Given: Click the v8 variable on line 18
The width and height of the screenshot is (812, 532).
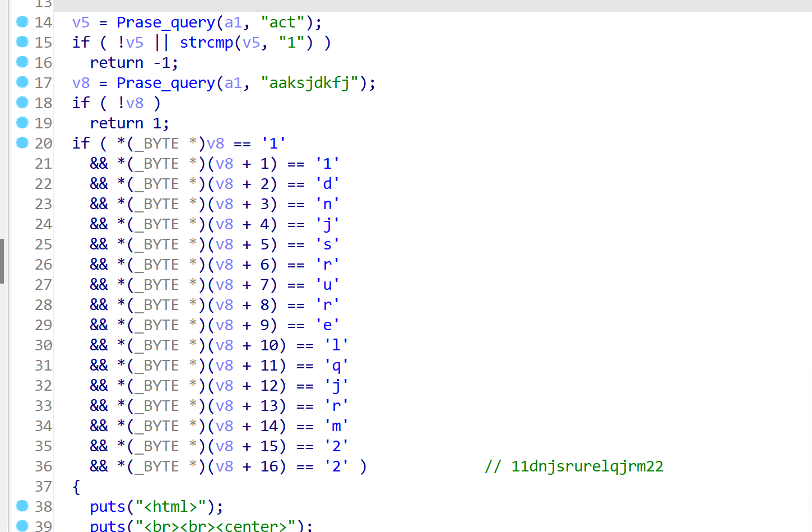Looking at the screenshot, I should click(x=134, y=103).
